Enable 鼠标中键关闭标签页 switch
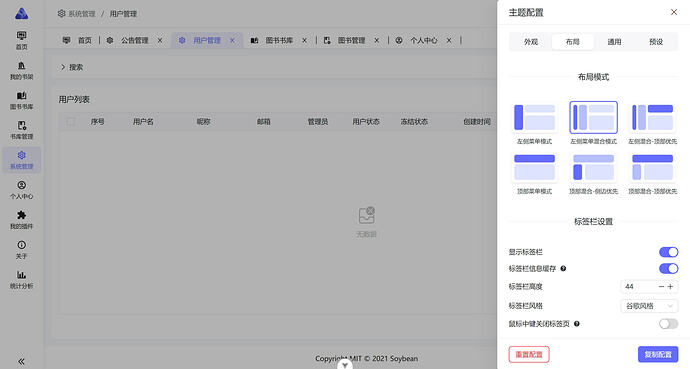This screenshot has width=690, height=369. [x=668, y=324]
